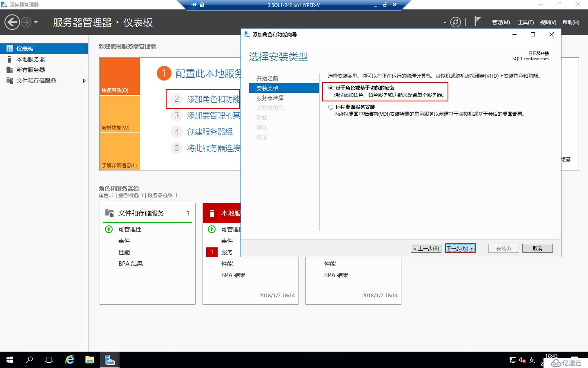Click the 配置此本地服务器 heading link

208,73
